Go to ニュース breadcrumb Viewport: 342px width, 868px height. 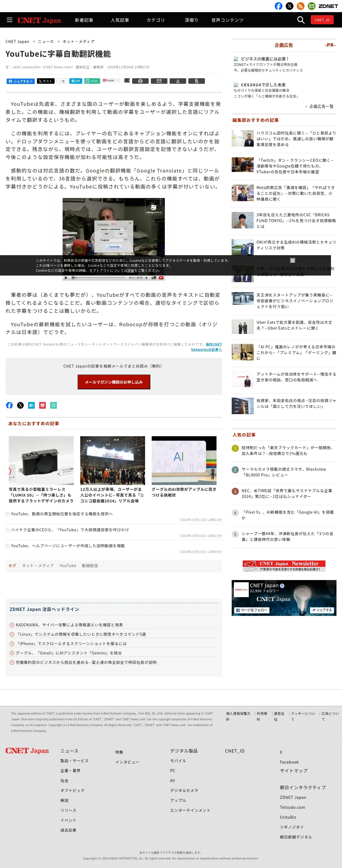[x=46, y=41]
